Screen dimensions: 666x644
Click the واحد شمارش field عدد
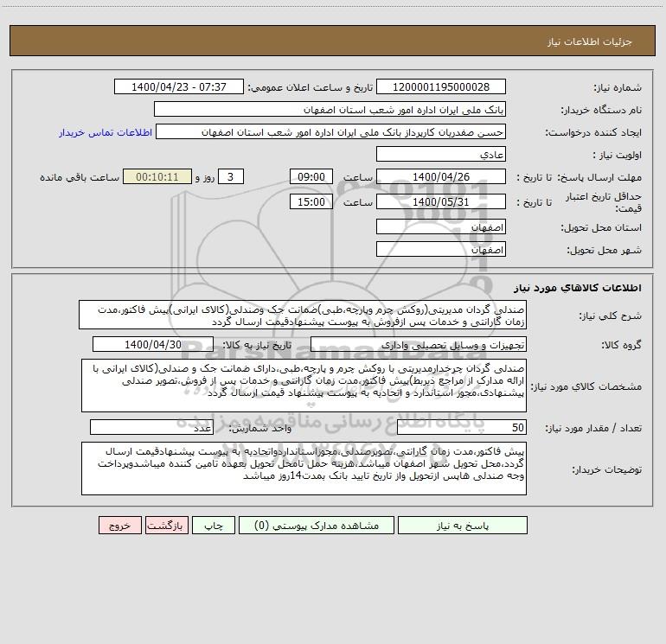[151, 427]
